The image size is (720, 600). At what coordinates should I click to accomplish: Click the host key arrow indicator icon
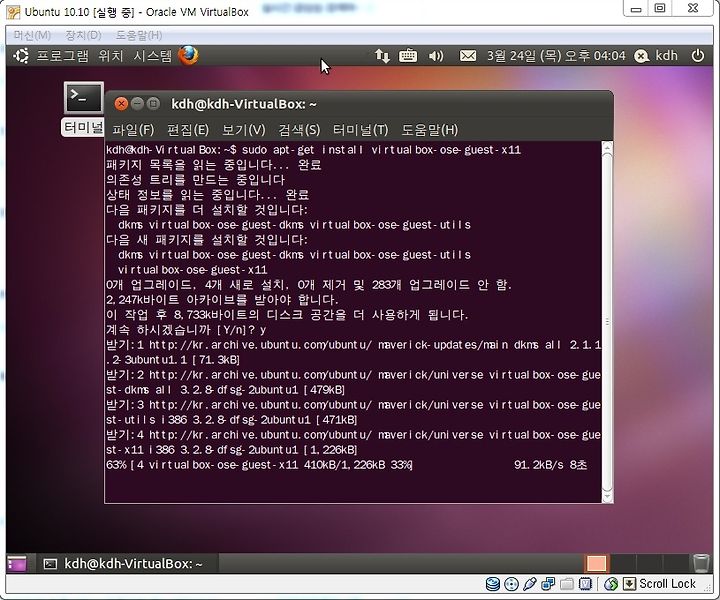coord(629,584)
